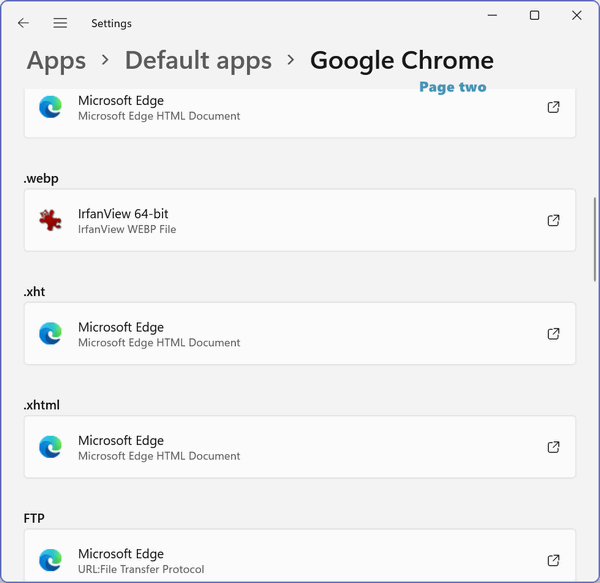The image size is (600, 583).
Task: Click the Edge icon under .xhtml
Action: [51, 447]
